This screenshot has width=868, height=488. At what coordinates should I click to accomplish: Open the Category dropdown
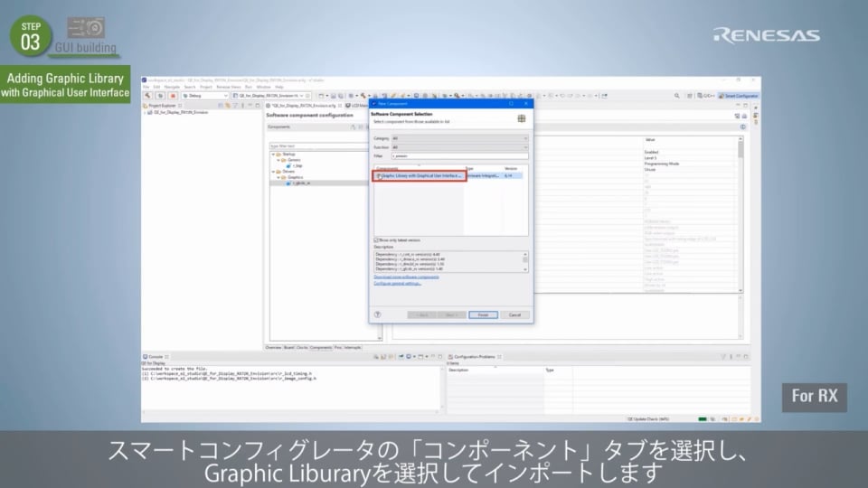(x=459, y=138)
